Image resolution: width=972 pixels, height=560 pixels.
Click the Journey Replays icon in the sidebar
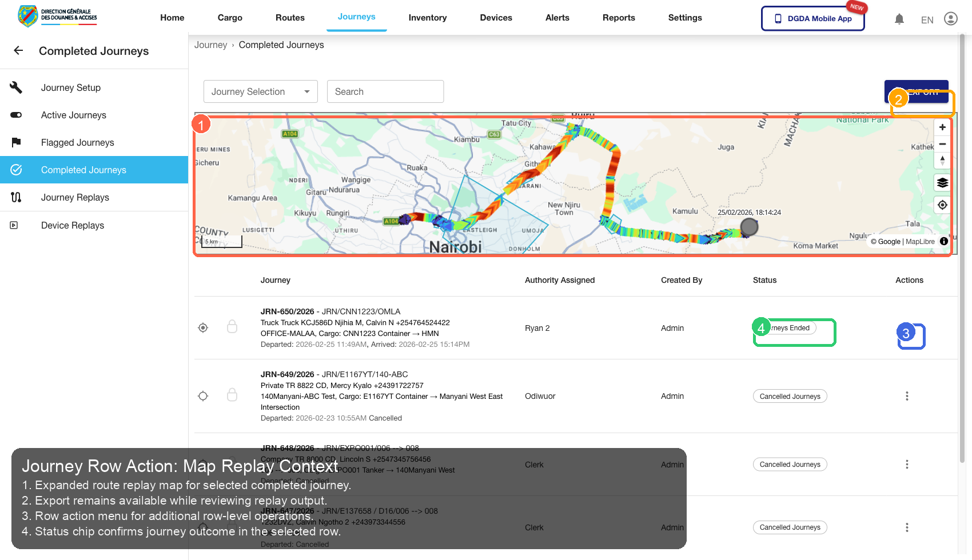pyautogui.click(x=15, y=197)
